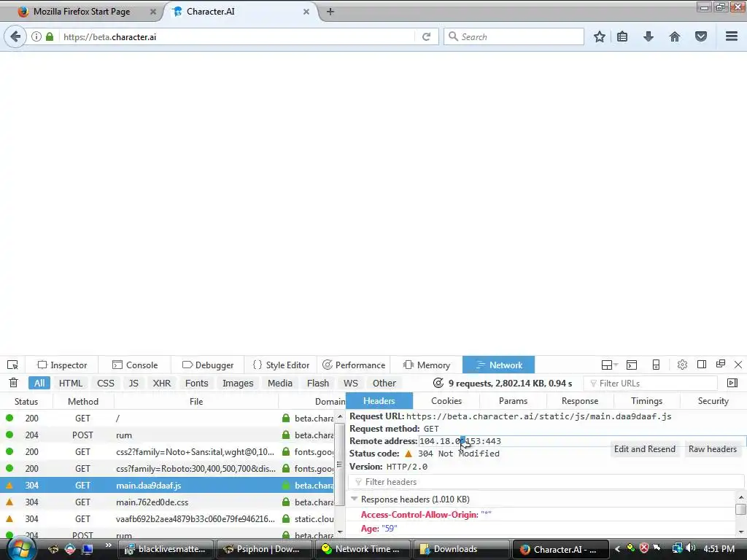Select the css2?family=Noto+Sans request row
Image resolution: width=747 pixels, height=560 pixels.
(x=168, y=451)
